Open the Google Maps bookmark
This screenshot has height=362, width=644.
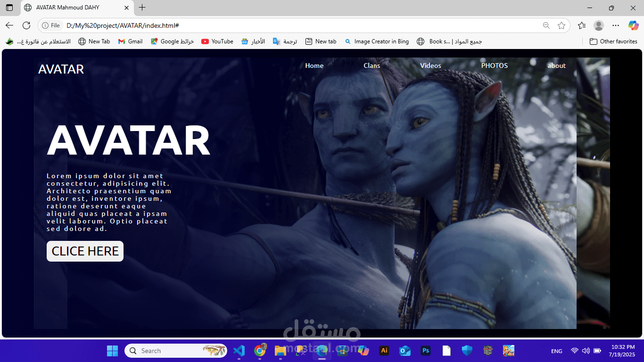[x=172, y=41]
